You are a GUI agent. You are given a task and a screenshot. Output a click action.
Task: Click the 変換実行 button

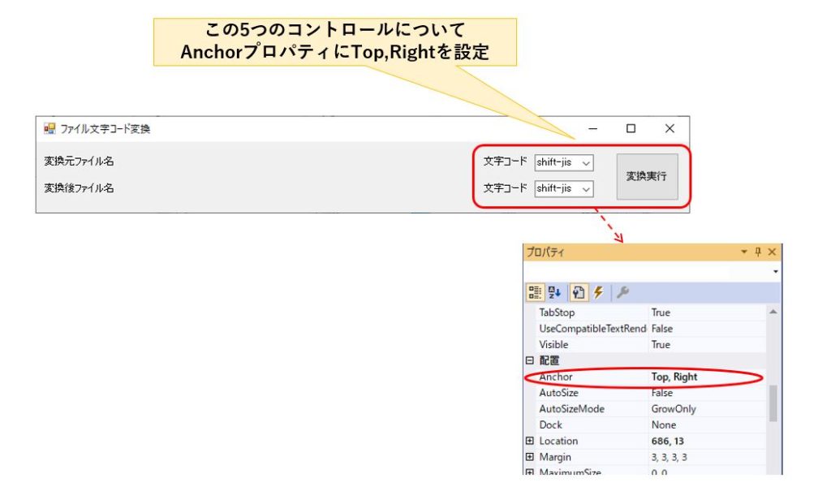[647, 176]
